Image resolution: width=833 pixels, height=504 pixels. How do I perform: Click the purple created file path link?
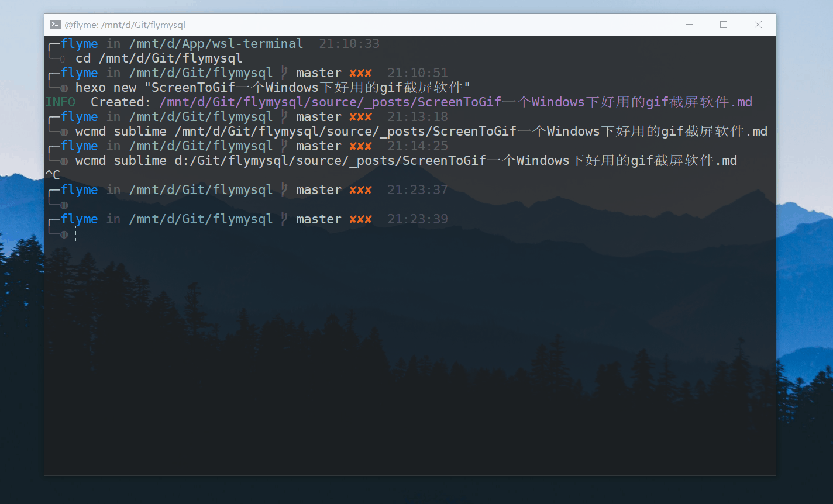pos(455,102)
